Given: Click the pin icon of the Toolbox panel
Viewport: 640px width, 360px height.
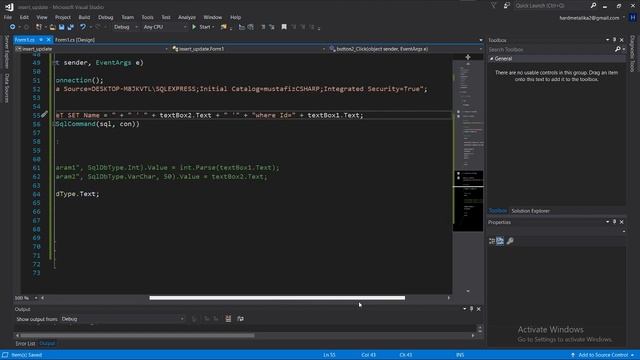Looking at the screenshot, I should (x=614, y=40).
